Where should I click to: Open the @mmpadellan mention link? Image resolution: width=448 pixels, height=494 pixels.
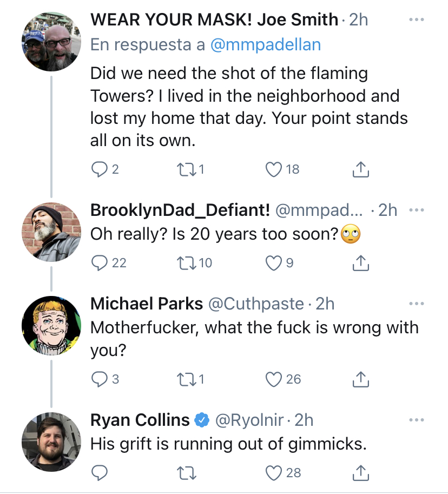tap(265, 44)
